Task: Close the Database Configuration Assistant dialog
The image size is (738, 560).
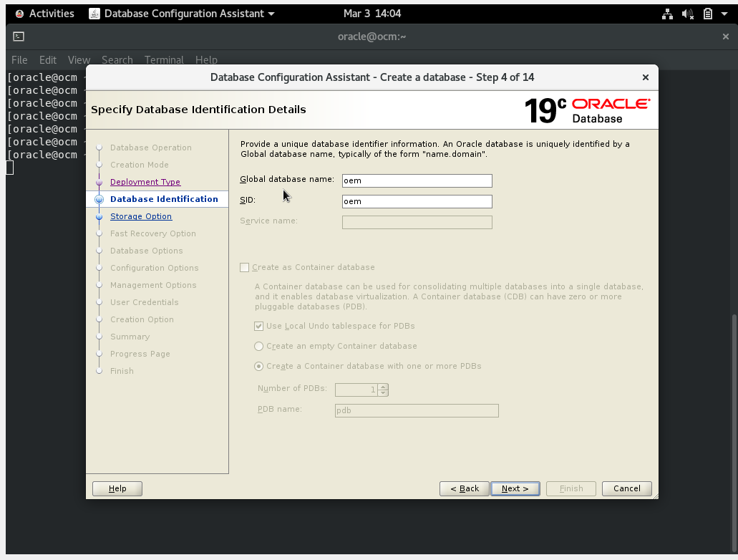Action: 645,77
